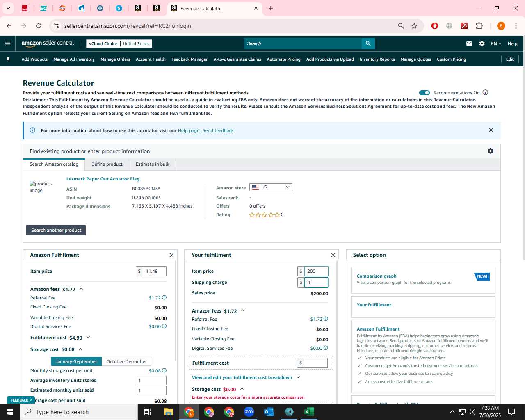Click Amazon Fulfillment Referral Fee info icon

click(164, 297)
